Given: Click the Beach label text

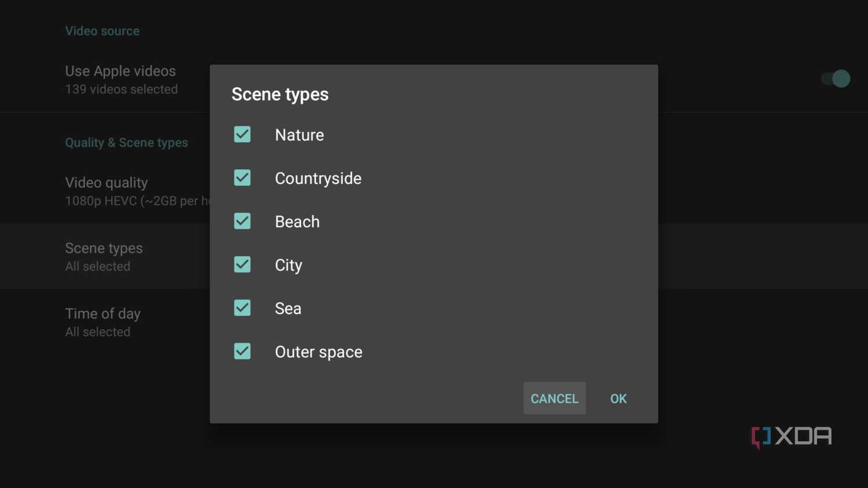Looking at the screenshot, I should pos(297,221).
